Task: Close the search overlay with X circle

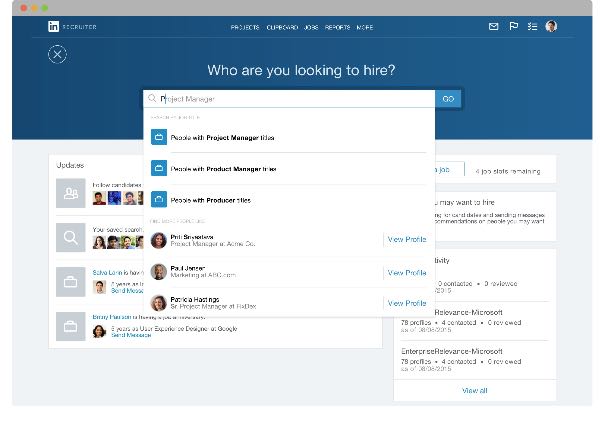Action: coord(57,54)
